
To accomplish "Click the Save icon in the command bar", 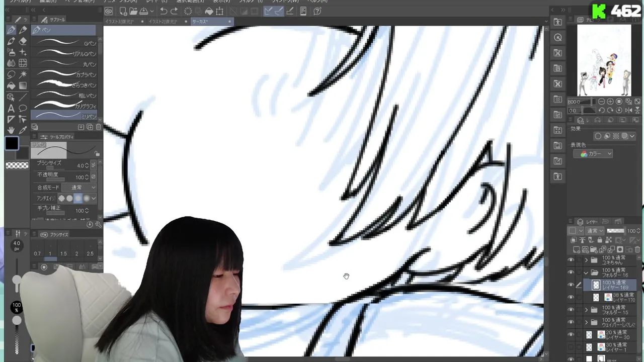I will [x=144, y=11].
